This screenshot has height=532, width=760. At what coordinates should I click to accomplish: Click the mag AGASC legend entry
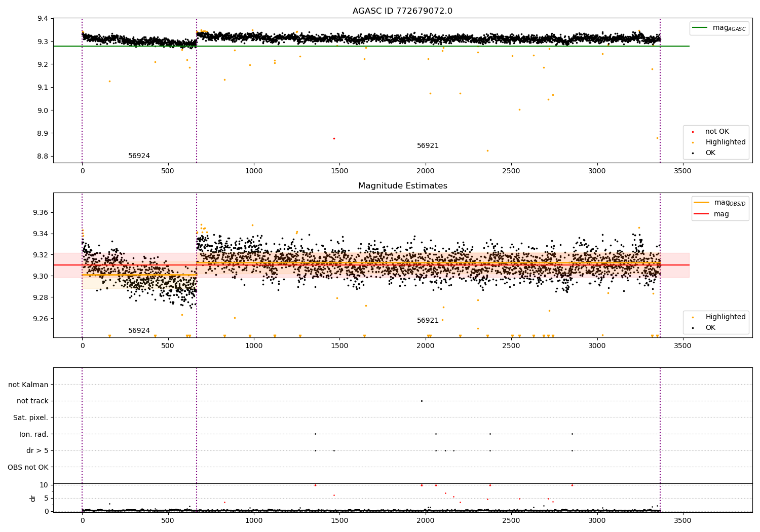coord(719,28)
